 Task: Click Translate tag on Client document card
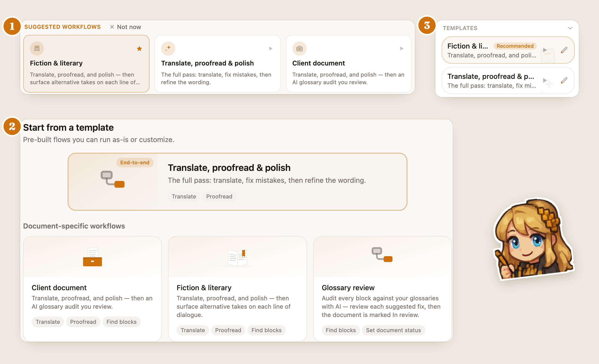48,322
